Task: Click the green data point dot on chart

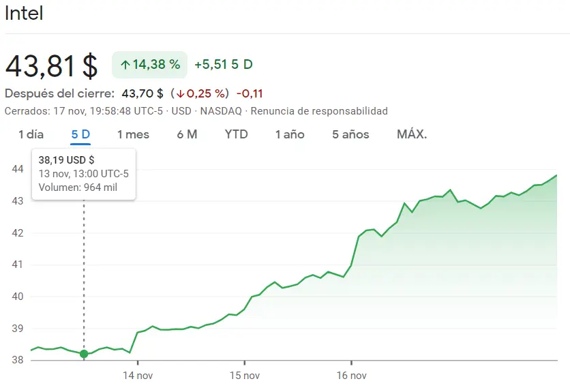Action: pos(84,354)
